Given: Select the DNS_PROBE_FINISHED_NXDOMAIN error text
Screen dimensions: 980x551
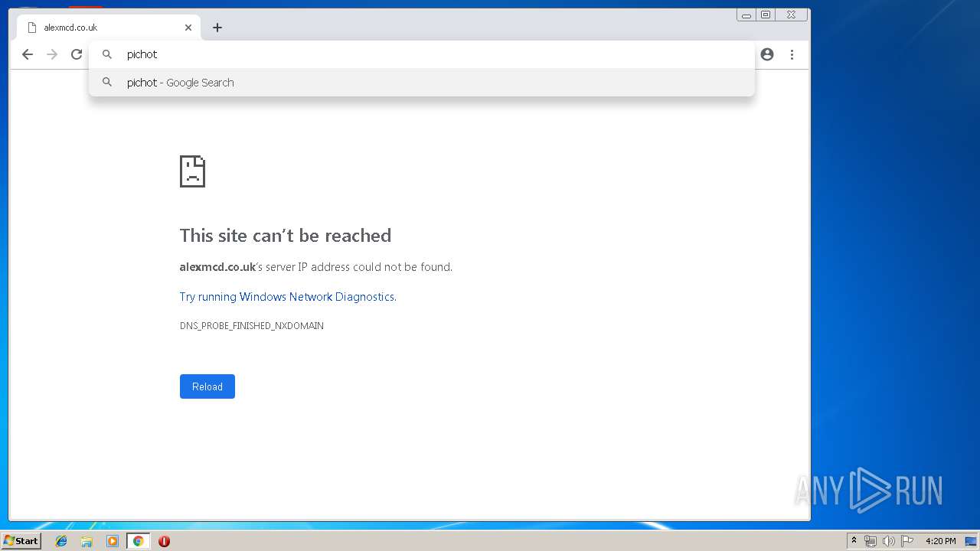Looking at the screenshot, I should (x=252, y=326).
